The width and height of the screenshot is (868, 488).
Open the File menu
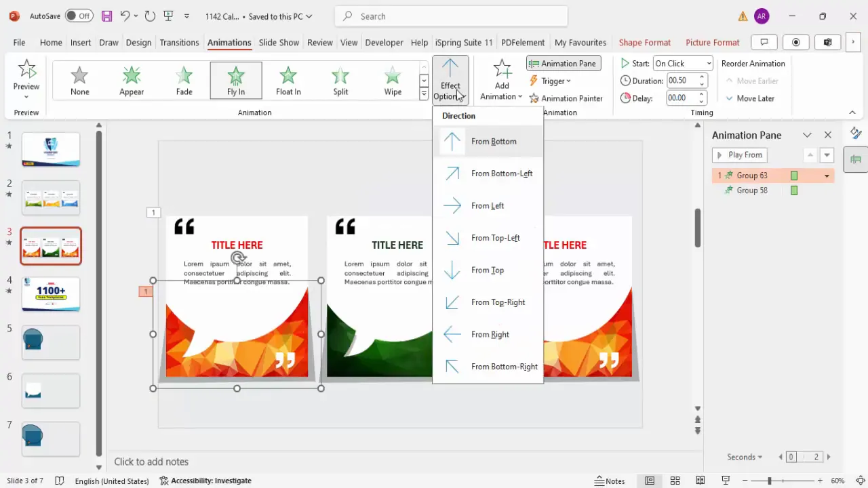tap(19, 42)
